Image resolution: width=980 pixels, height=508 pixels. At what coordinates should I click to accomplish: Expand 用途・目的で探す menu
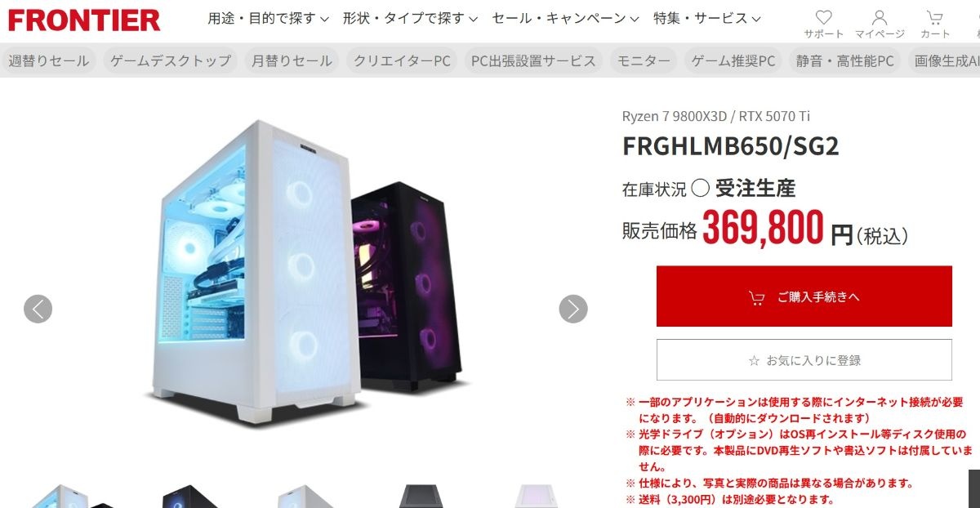coord(268,18)
